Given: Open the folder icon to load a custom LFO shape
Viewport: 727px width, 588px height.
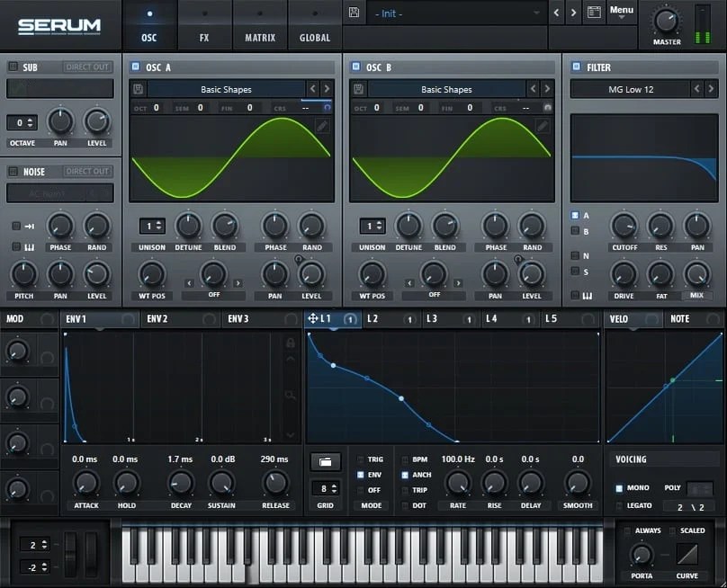Looking at the screenshot, I should tap(325, 461).
